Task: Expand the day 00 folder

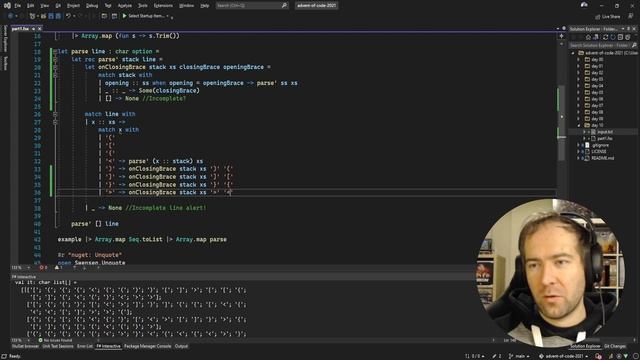Action: [x=578, y=60]
